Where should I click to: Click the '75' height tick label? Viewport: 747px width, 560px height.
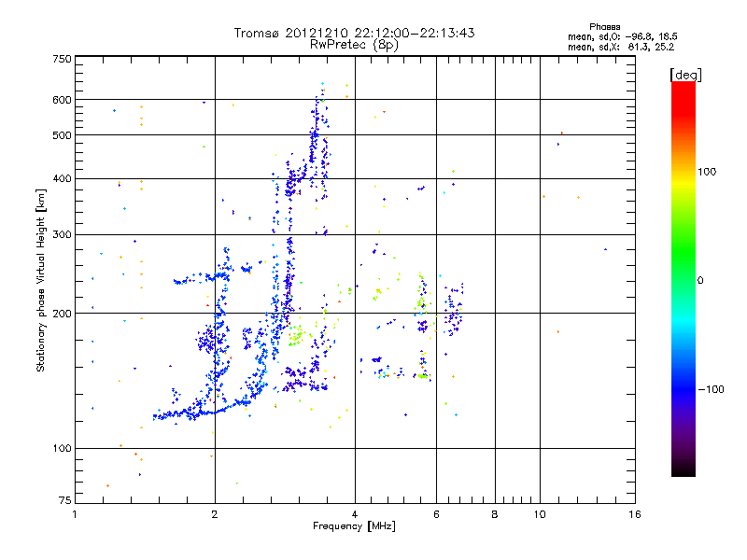click(x=65, y=500)
